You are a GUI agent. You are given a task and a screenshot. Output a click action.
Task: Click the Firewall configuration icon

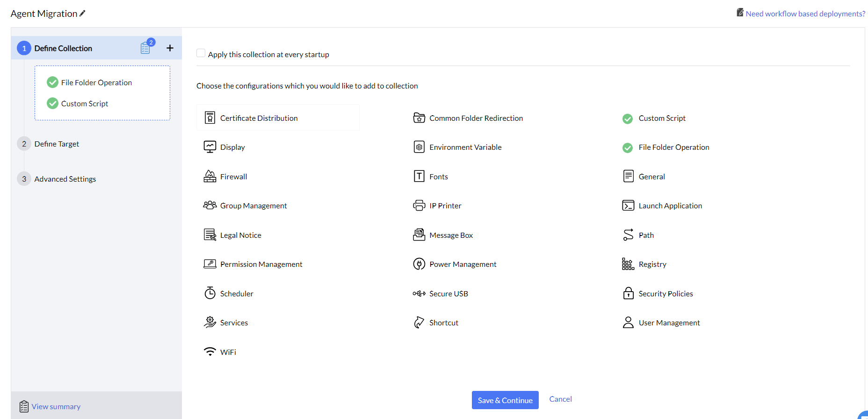tap(210, 176)
